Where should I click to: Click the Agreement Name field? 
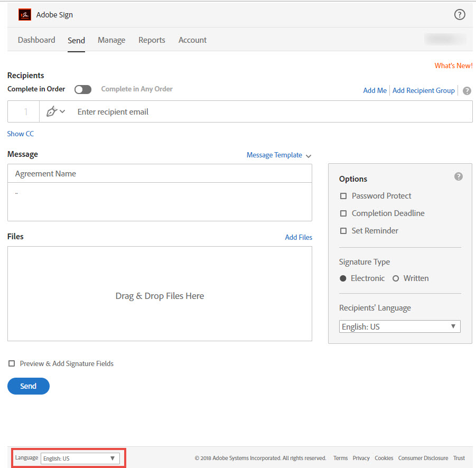(x=160, y=174)
